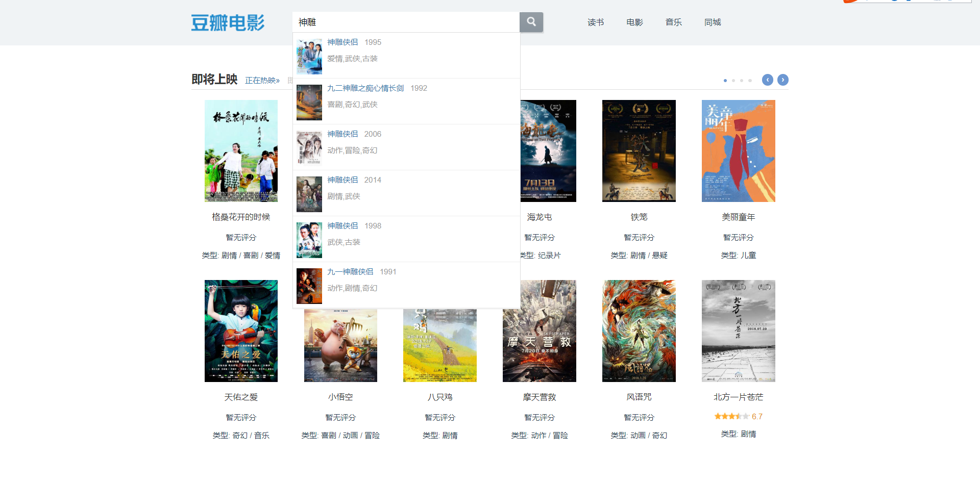This screenshot has width=980, height=483.
Task: Open the 小悟空 poster
Action: [340, 345]
